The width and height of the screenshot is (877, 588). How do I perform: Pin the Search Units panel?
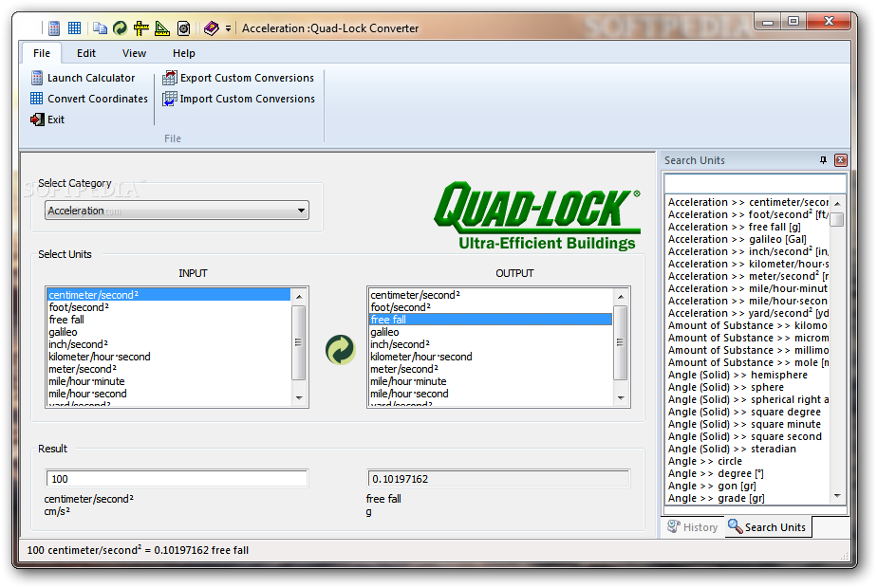point(823,160)
